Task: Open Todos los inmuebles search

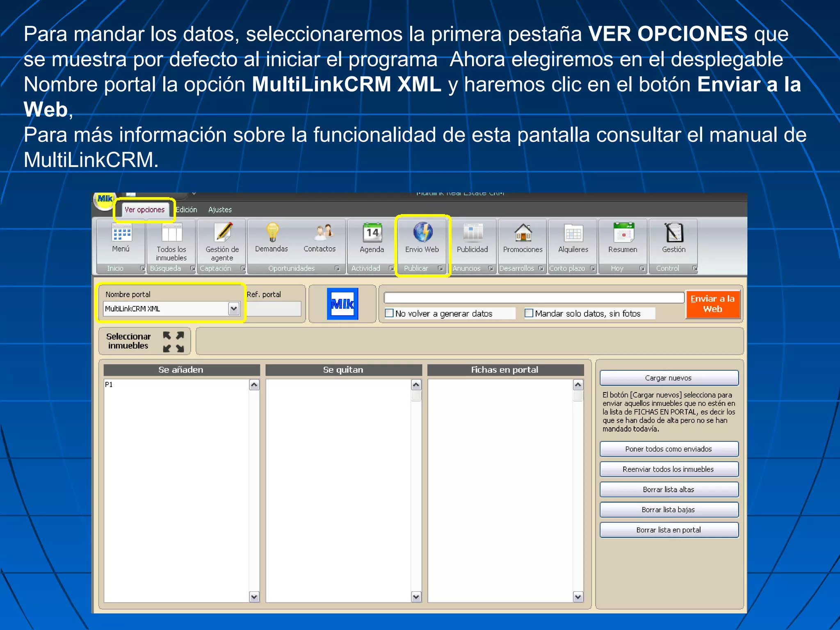Action: (171, 234)
